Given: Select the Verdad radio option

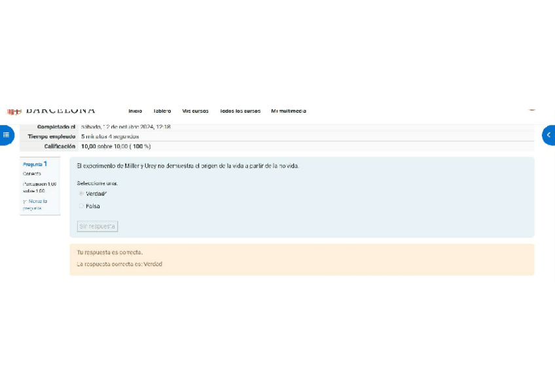Looking at the screenshot, I should (x=81, y=194).
